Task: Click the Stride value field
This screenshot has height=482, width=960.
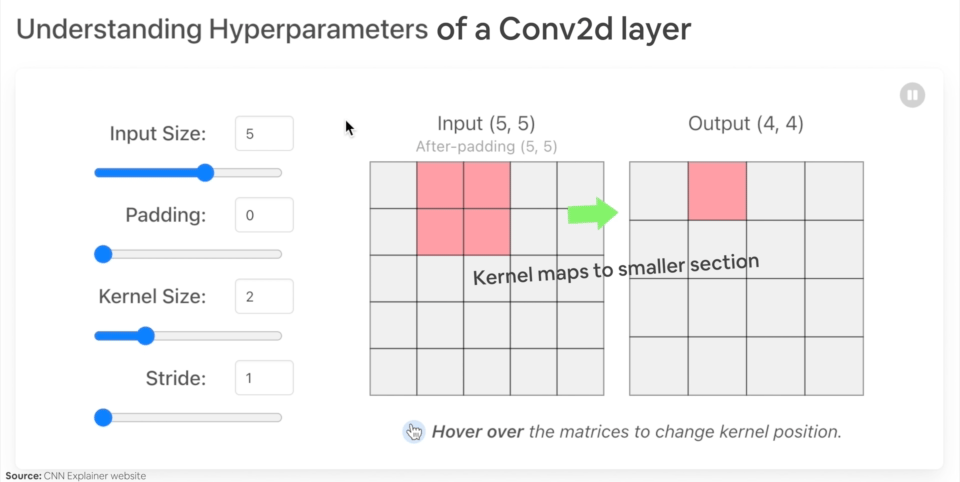Action: pos(264,378)
